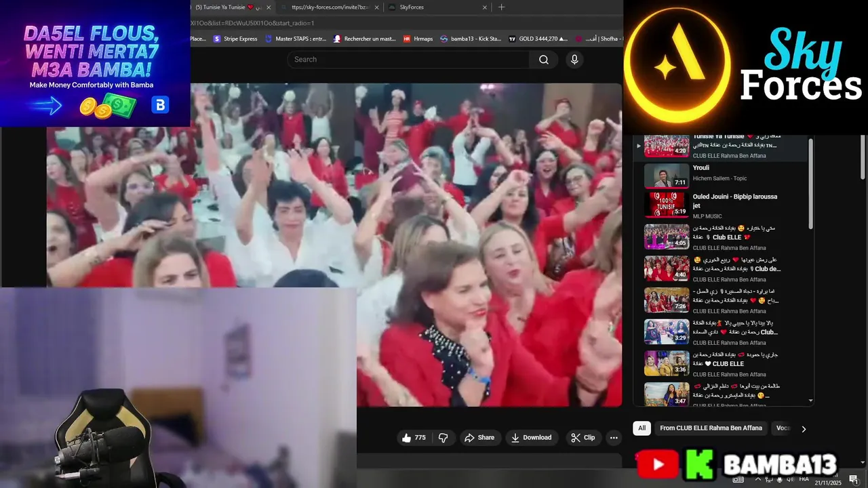Like the video with 775 likes
Image resolution: width=868 pixels, height=488 pixels.
tap(414, 438)
